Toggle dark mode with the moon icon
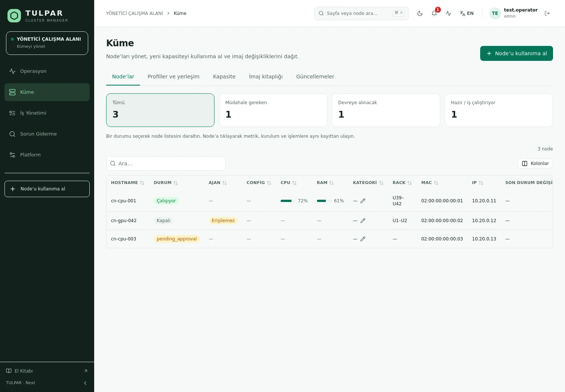 420,13
